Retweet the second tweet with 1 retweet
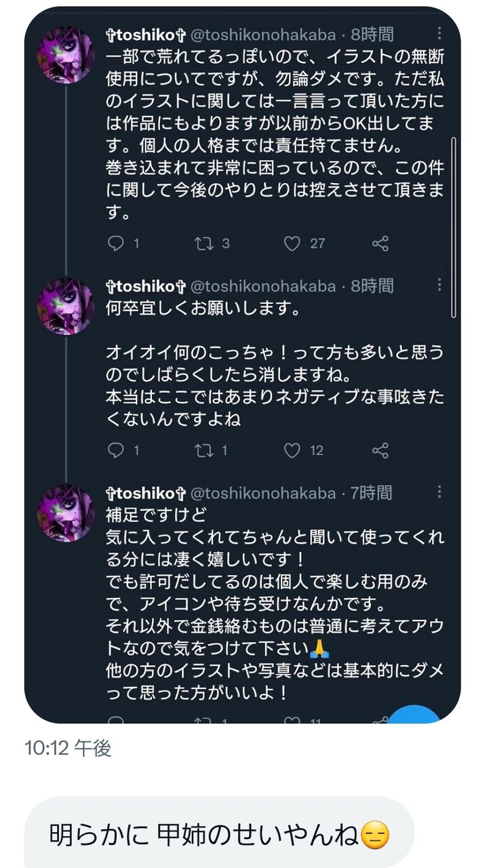491x868 pixels. click(203, 450)
